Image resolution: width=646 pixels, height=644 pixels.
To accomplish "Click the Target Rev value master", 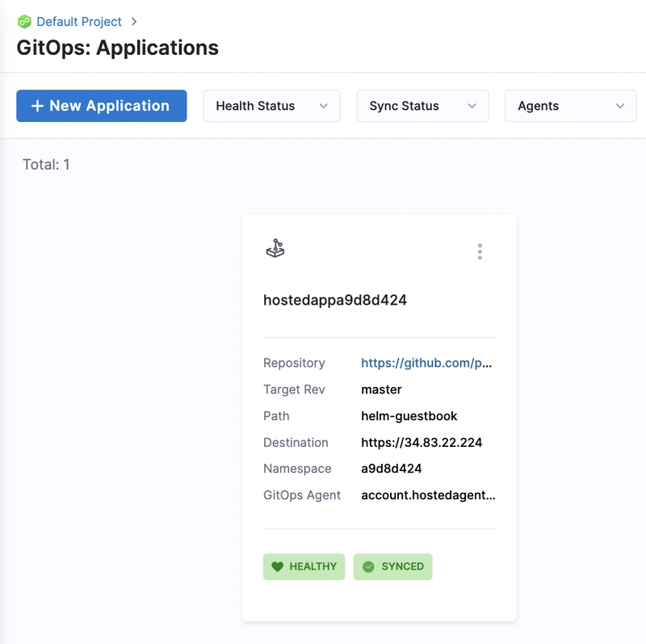I will point(381,389).
